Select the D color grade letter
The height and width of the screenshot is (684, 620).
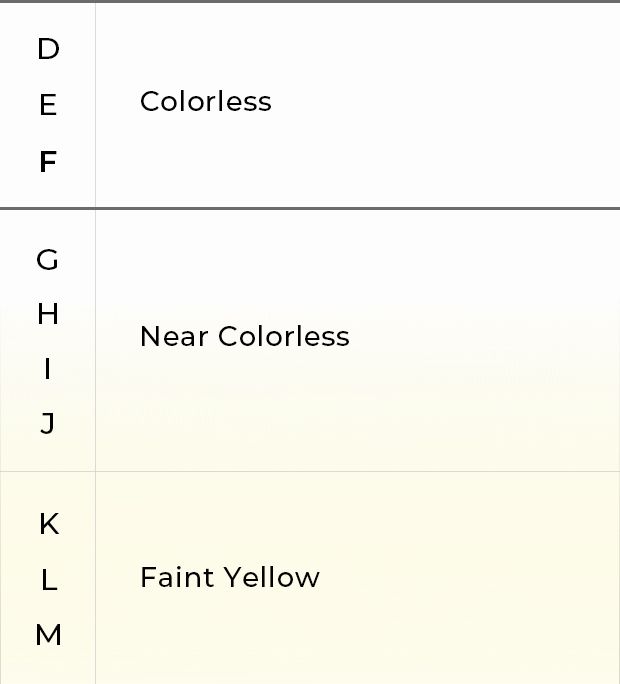pos(48,49)
